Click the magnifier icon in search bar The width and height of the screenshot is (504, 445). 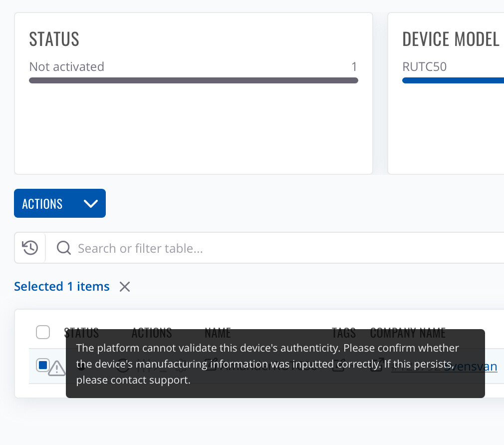pyautogui.click(x=64, y=248)
